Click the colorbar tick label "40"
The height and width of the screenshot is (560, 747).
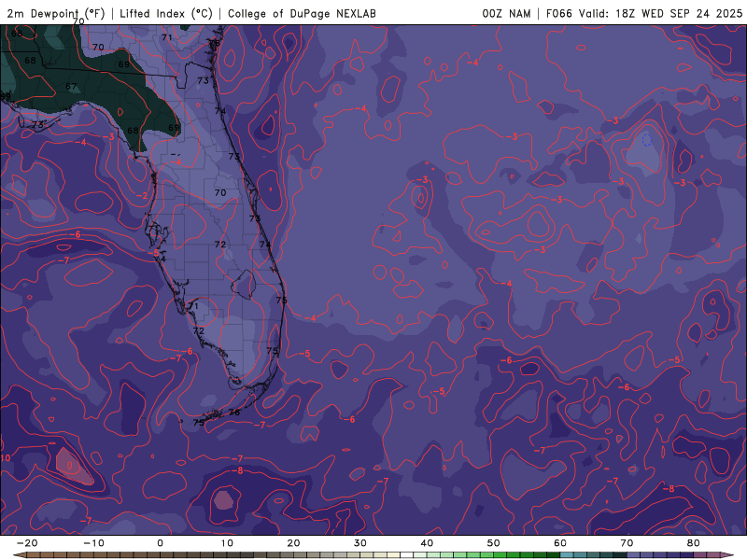[427, 543]
